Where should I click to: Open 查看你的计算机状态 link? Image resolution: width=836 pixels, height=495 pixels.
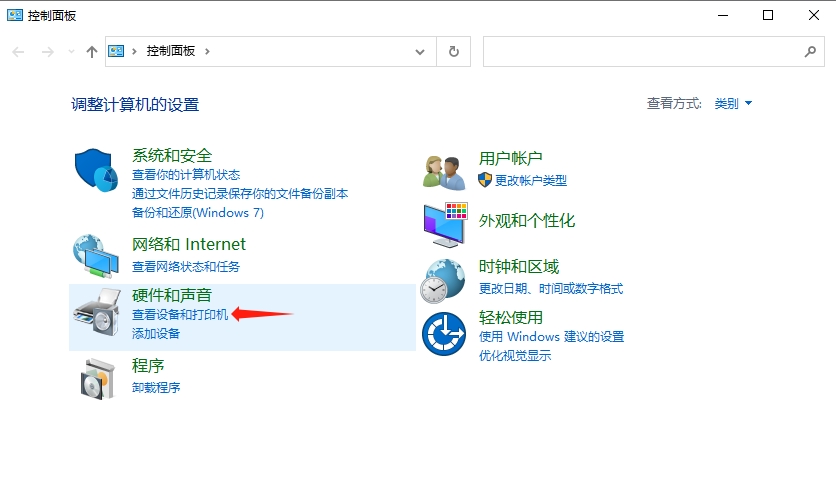point(186,174)
